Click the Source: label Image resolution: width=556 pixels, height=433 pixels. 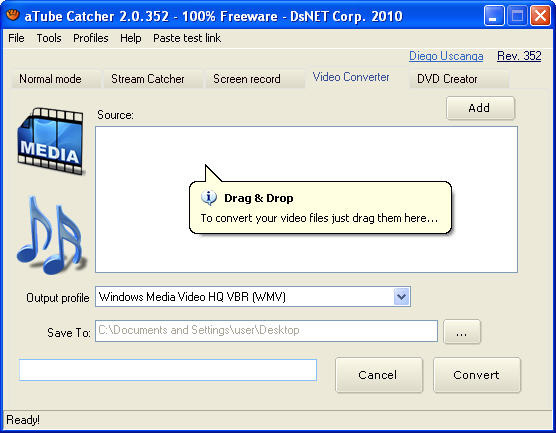coord(115,115)
